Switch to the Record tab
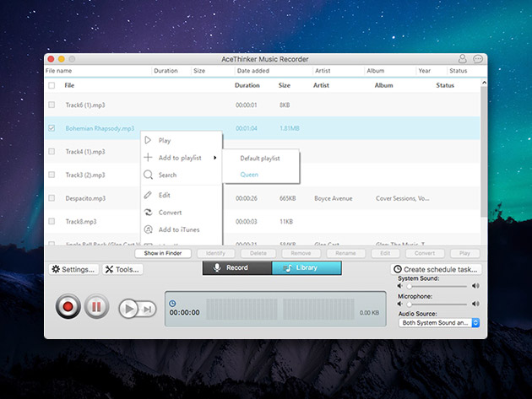 click(x=237, y=267)
